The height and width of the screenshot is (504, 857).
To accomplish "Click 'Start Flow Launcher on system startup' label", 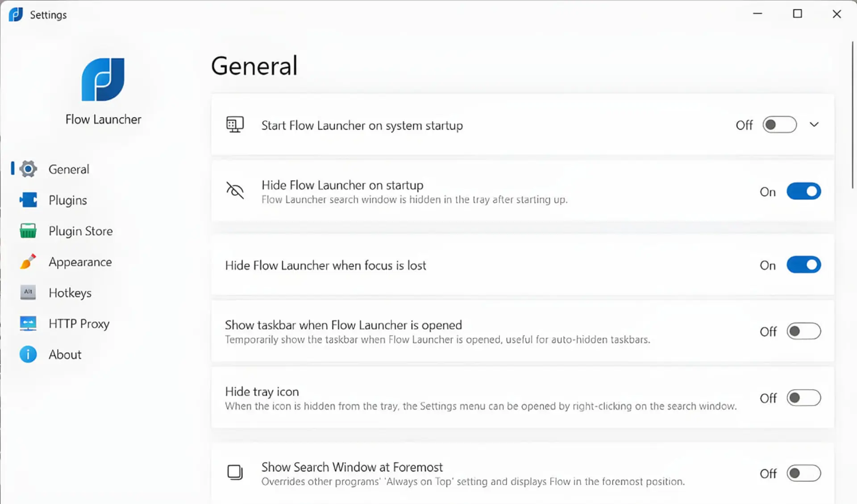I will [362, 125].
